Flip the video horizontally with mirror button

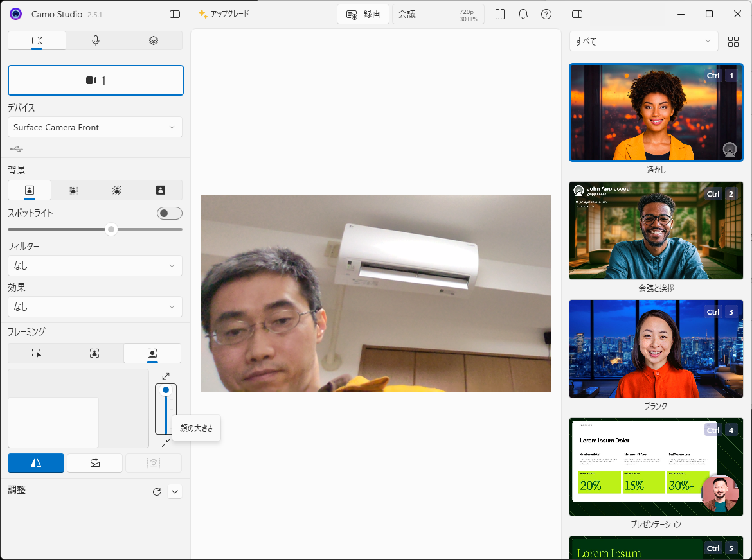[x=36, y=463]
